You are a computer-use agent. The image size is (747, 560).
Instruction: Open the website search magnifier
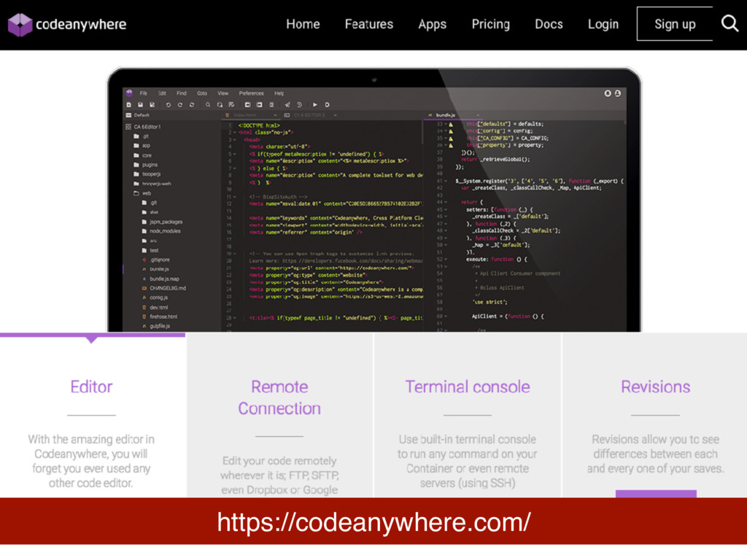click(x=729, y=23)
